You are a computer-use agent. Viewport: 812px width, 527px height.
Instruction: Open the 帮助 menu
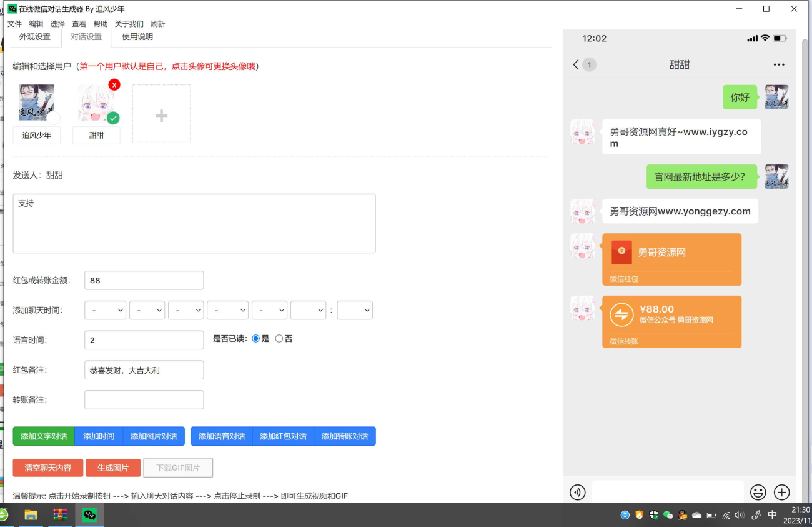(101, 24)
